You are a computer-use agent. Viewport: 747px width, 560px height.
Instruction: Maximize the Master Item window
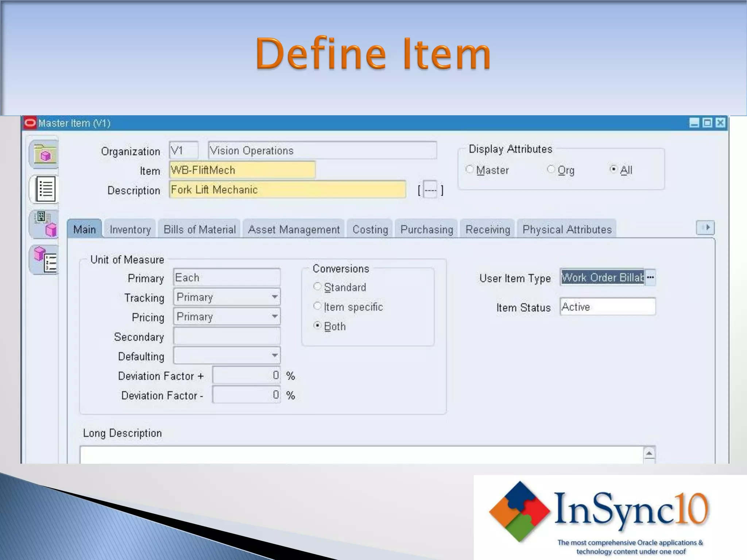[707, 123]
